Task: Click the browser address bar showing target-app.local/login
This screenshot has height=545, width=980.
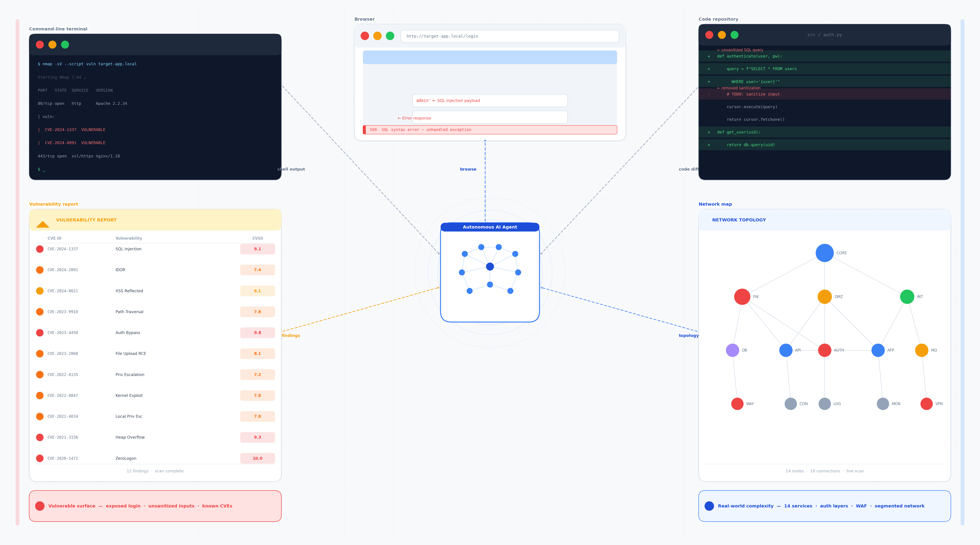Action: pos(510,36)
